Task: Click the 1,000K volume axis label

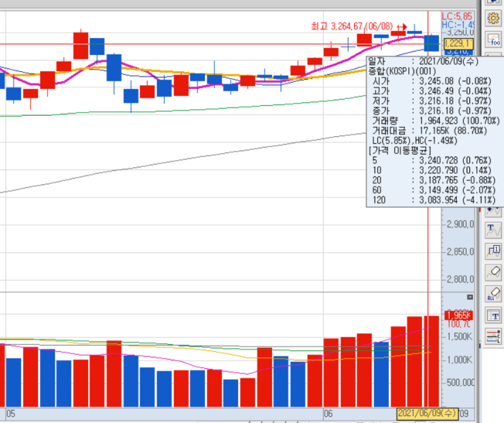Action: [460, 360]
